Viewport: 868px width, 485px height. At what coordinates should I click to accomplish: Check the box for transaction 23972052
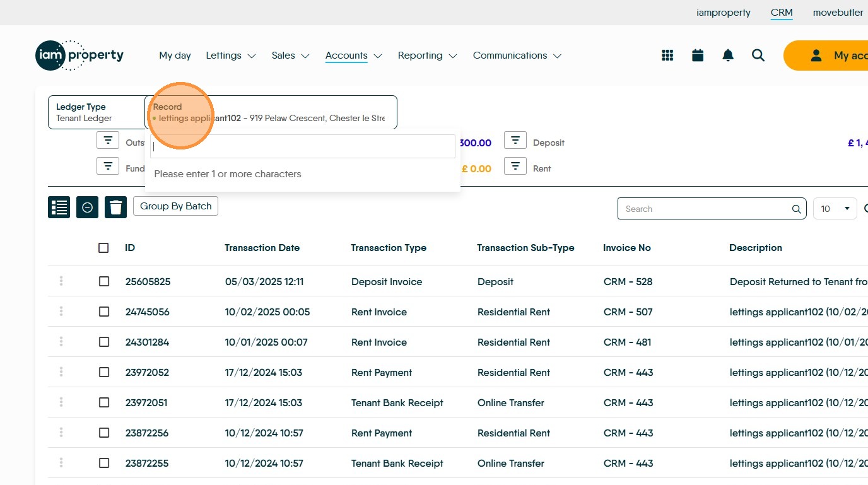(x=104, y=372)
